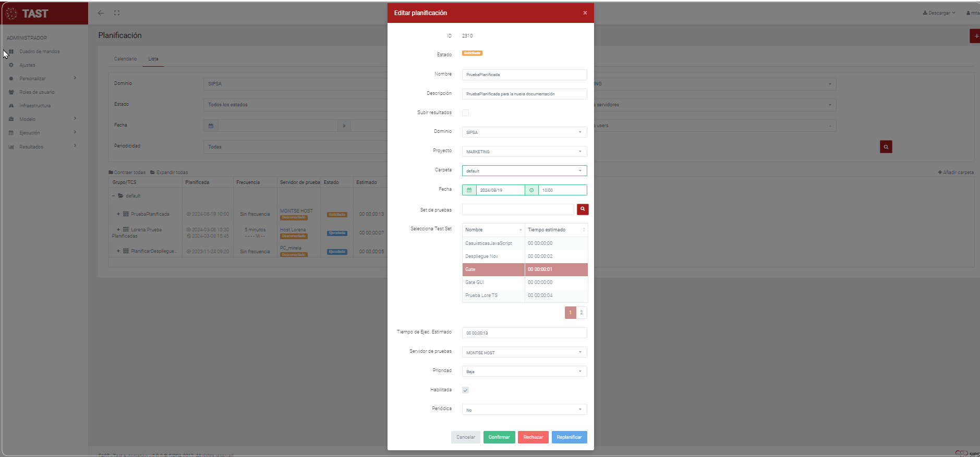Uncheck the Habilitada checkbox
This screenshot has width=980, height=457.
(465, 390)
